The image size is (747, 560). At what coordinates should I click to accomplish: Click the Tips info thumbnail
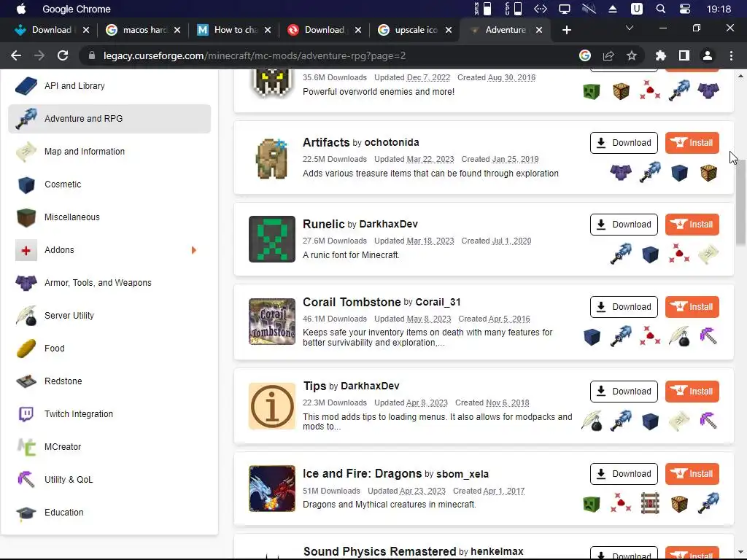coord(272,406)
